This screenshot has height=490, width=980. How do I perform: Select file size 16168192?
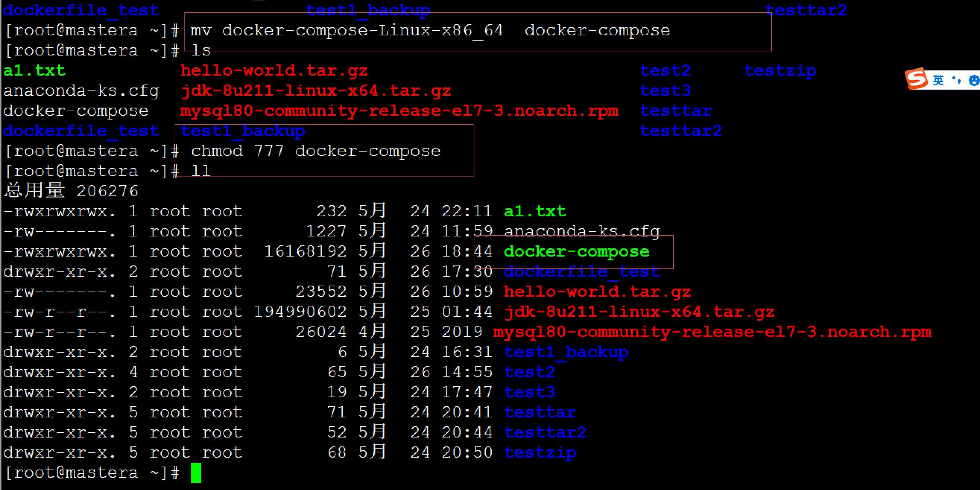306,252
